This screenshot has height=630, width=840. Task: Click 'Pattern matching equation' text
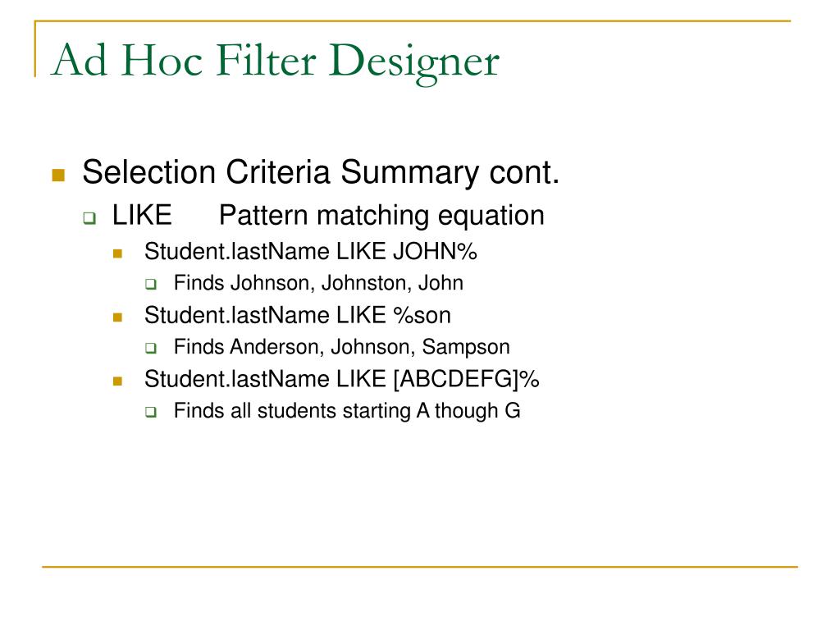coord(382,216)
